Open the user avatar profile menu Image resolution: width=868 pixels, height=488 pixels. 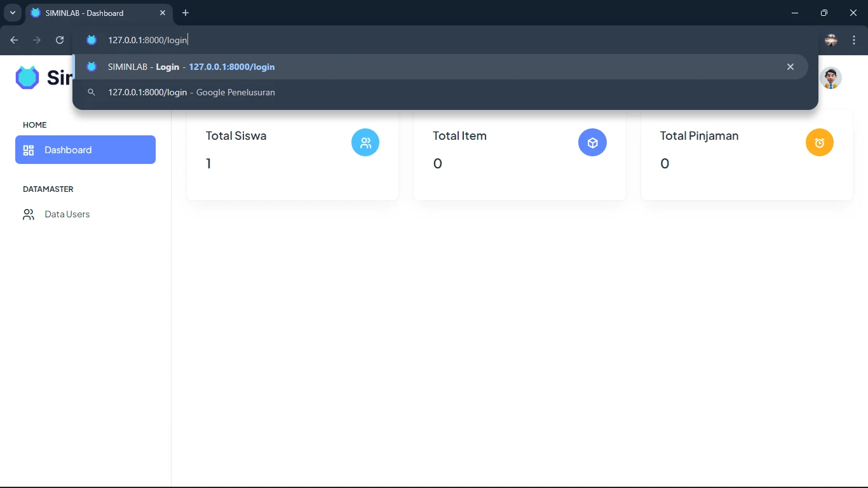[830, 78]
